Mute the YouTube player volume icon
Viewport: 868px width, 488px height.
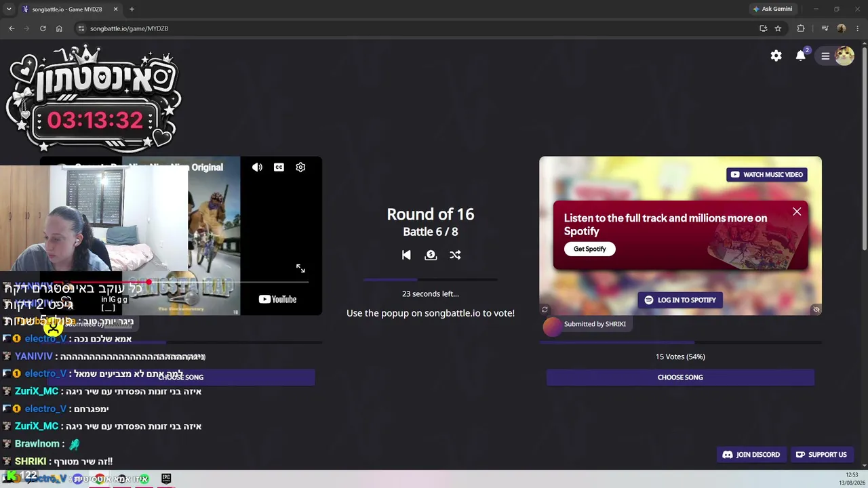click(x=257, y=167)
